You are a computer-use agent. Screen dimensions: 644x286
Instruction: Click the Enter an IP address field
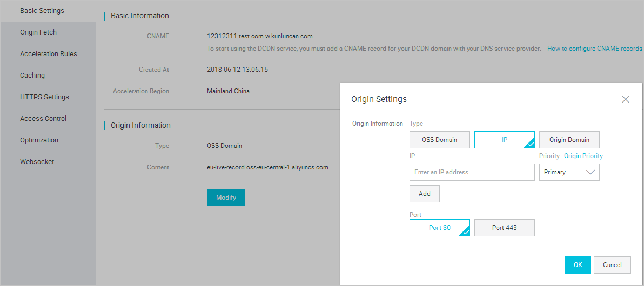[472, 172]
